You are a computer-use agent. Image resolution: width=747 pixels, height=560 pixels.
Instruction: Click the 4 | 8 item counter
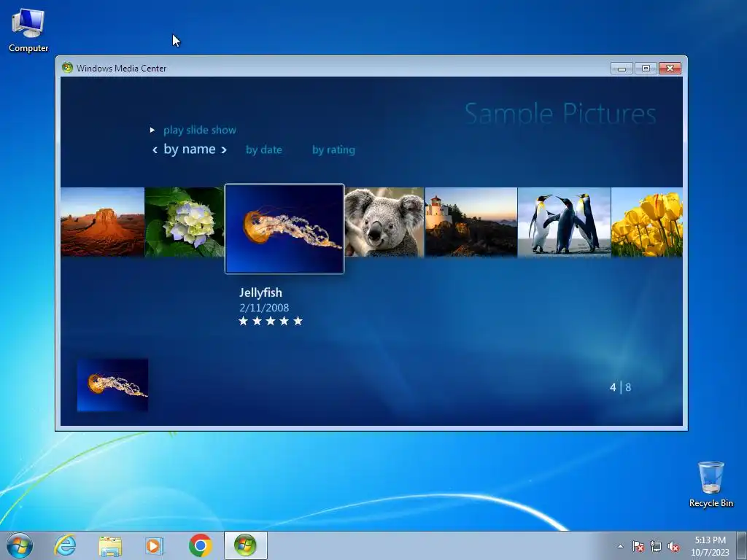pyautogui.click(x=620, y=387)
